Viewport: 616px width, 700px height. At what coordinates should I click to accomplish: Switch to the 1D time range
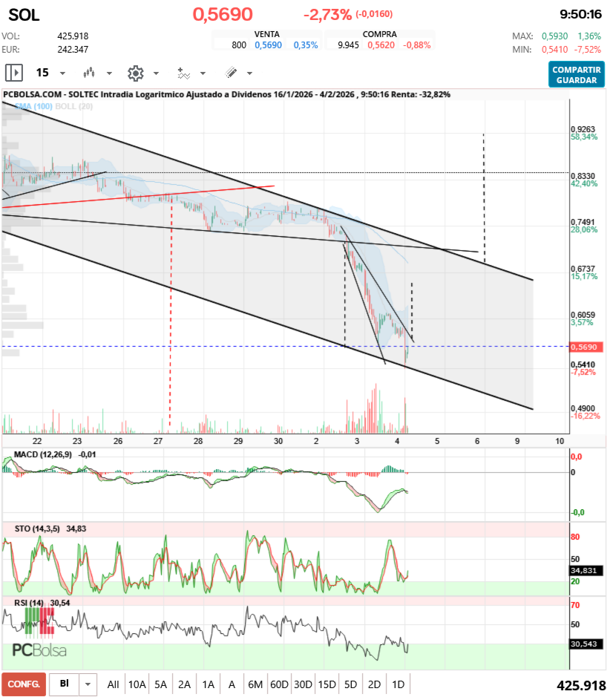398,684
